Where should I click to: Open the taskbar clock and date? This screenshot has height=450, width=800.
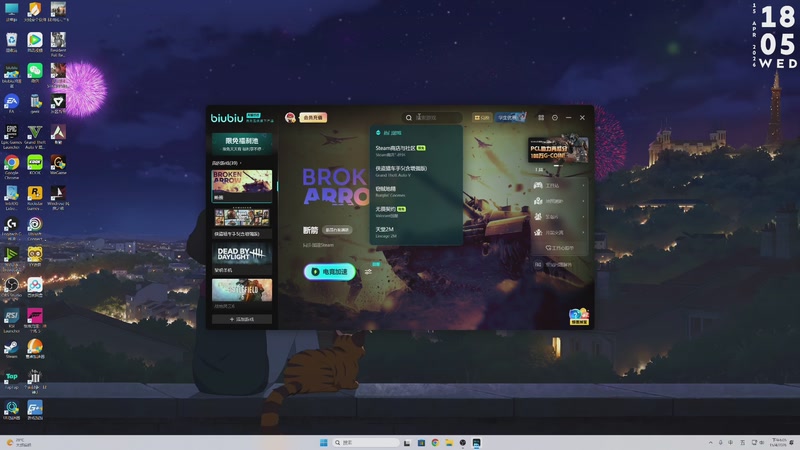(780, 442)
